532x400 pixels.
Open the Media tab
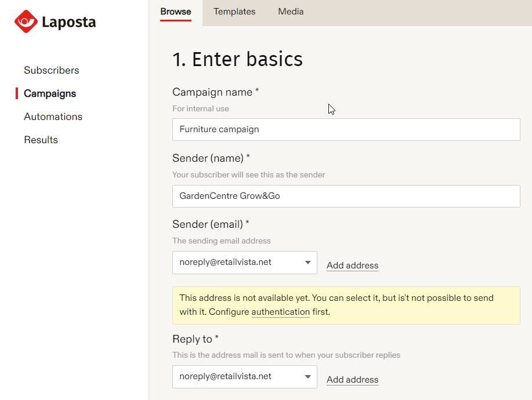(x=291, y=12)
